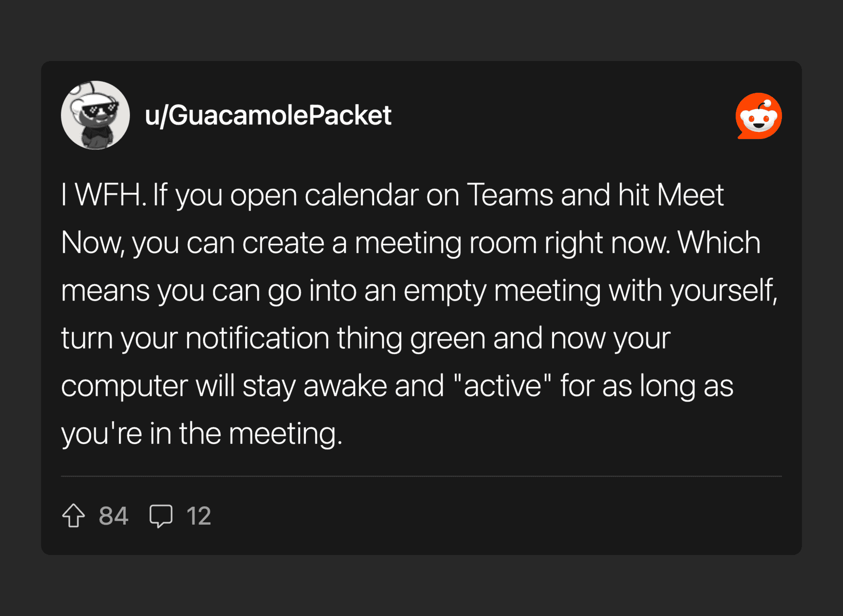Click the comment count 12
The image size is (843, 616).
point(199,515)
